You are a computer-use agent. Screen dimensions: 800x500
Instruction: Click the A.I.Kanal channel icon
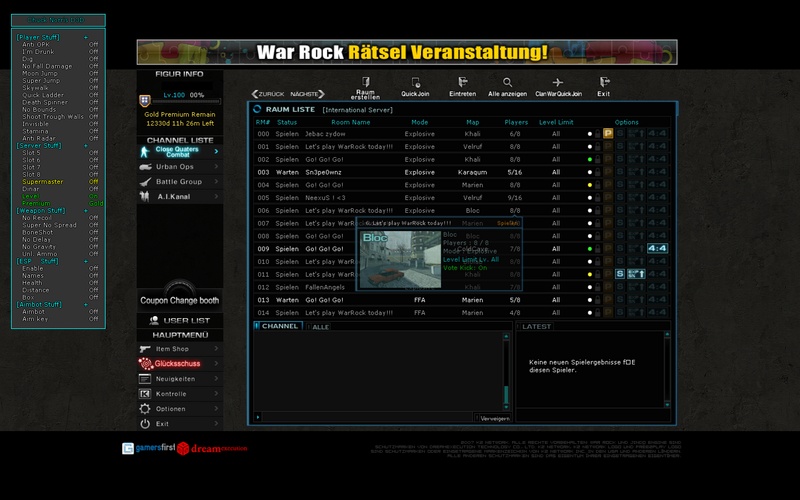(145, 196)
